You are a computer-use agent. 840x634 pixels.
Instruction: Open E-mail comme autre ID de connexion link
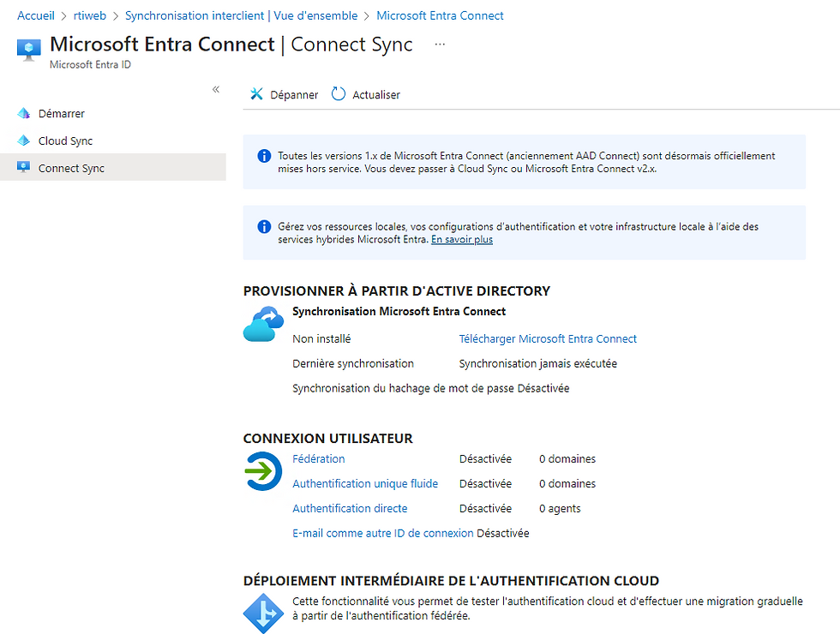383,533
